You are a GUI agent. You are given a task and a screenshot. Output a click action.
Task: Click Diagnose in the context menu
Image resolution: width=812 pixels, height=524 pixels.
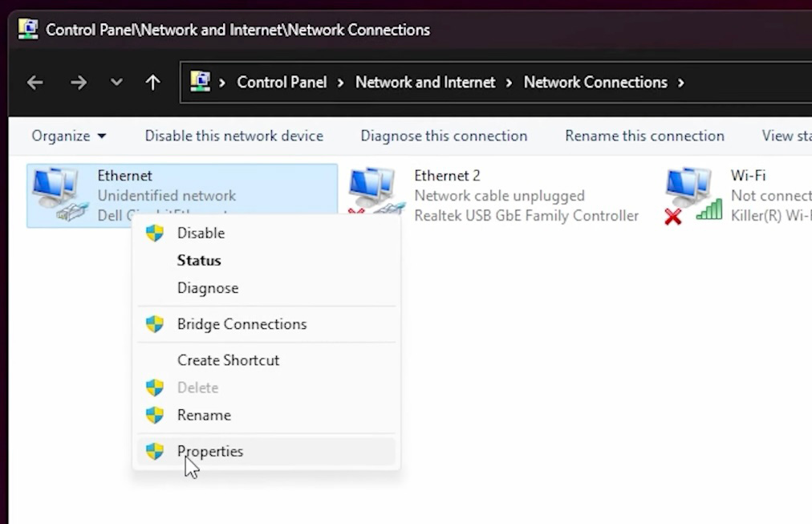point(208,288)
